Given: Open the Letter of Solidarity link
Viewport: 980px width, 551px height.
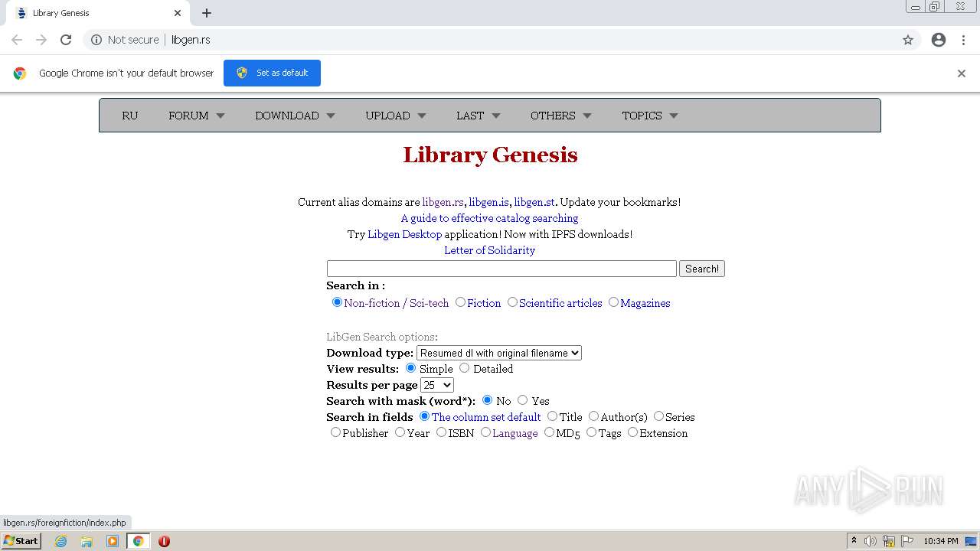Looking at the screenshot, I should point(490,250).
